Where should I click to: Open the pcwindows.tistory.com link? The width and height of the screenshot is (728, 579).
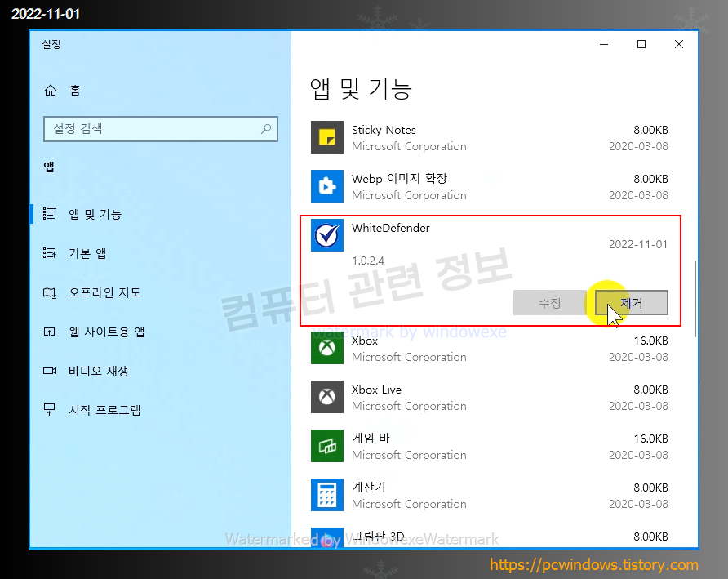tap(594, 564)
